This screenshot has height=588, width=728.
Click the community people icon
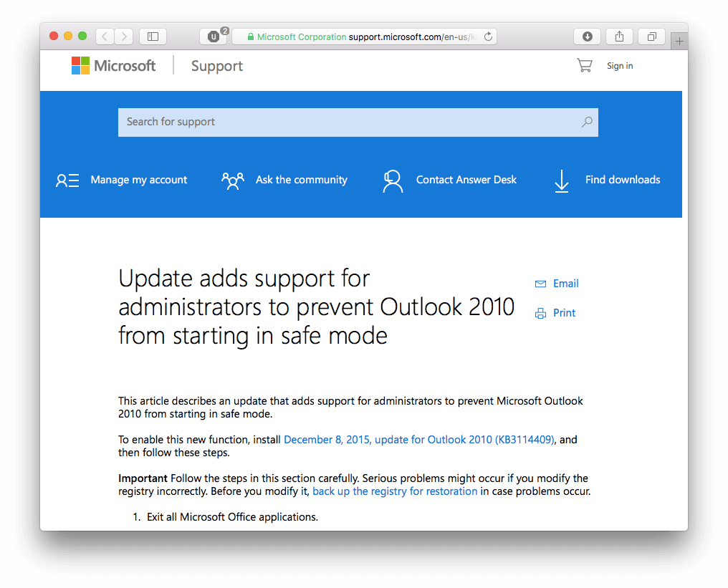pyautogui.click(x=233, y=180)
